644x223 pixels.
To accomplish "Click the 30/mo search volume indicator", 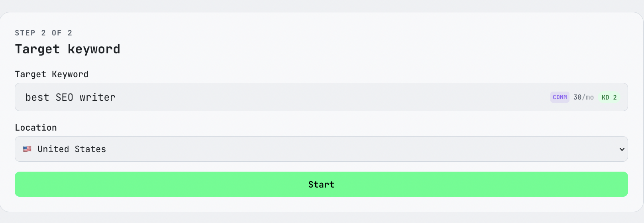I will pyautogui.click(x=583, y=97).
